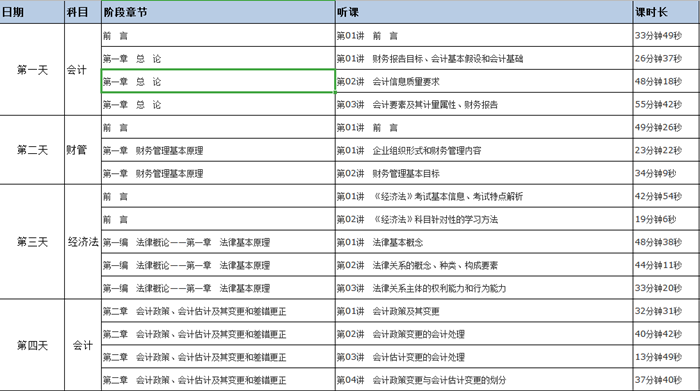Click the 第03讲 会计估计变更的会计处理 cell
The height and width of the screenshot is (391, 700).
click(x=484, y=357)
